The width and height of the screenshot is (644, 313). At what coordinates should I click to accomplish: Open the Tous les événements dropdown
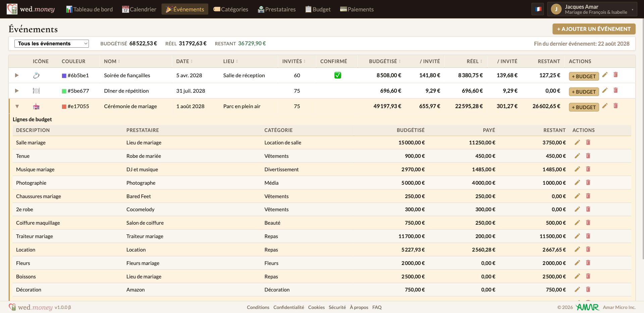[52, 44]
